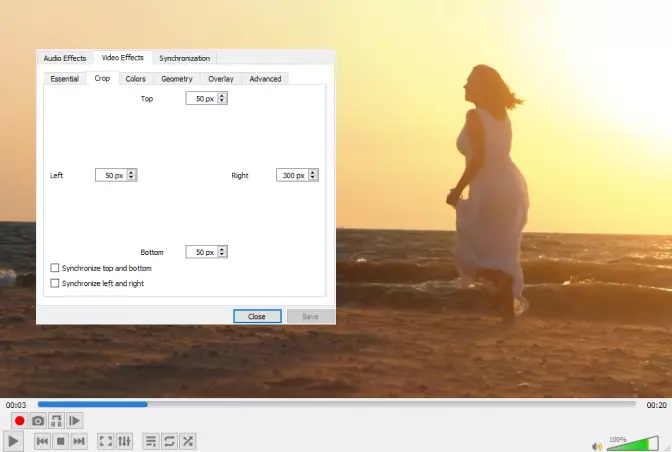Decrease Left crop with down arrow

(x=131, y=178)
